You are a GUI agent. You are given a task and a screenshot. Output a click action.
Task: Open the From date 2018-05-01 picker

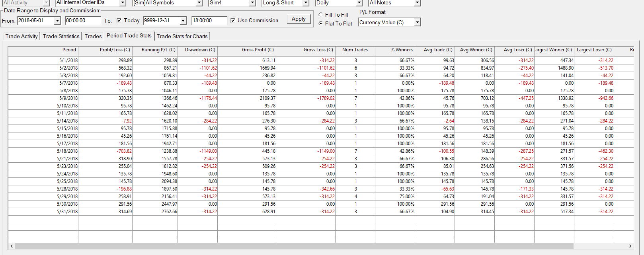pos(57,21)
